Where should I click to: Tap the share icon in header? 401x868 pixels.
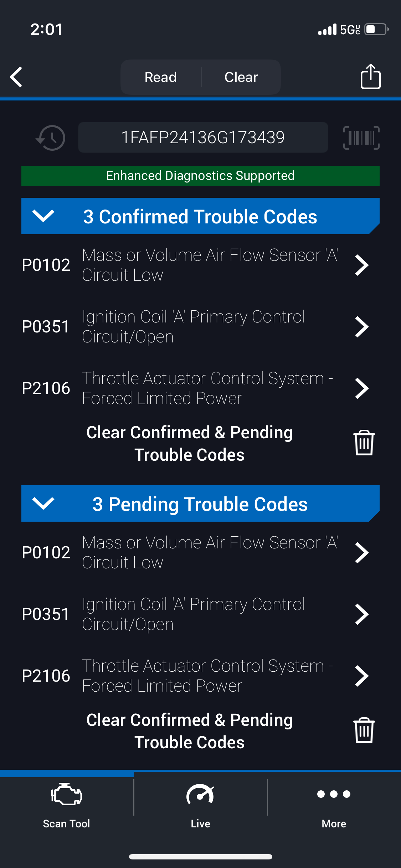370,76
